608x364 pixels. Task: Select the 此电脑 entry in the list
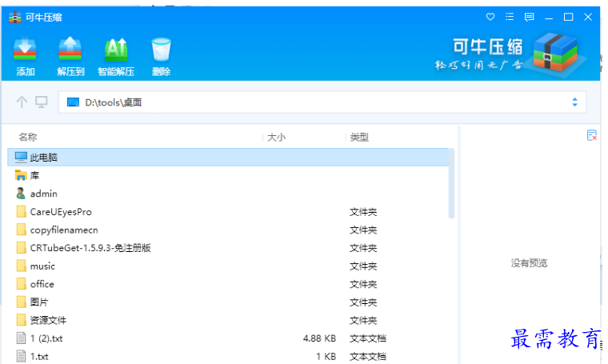(x=43, y=158)
